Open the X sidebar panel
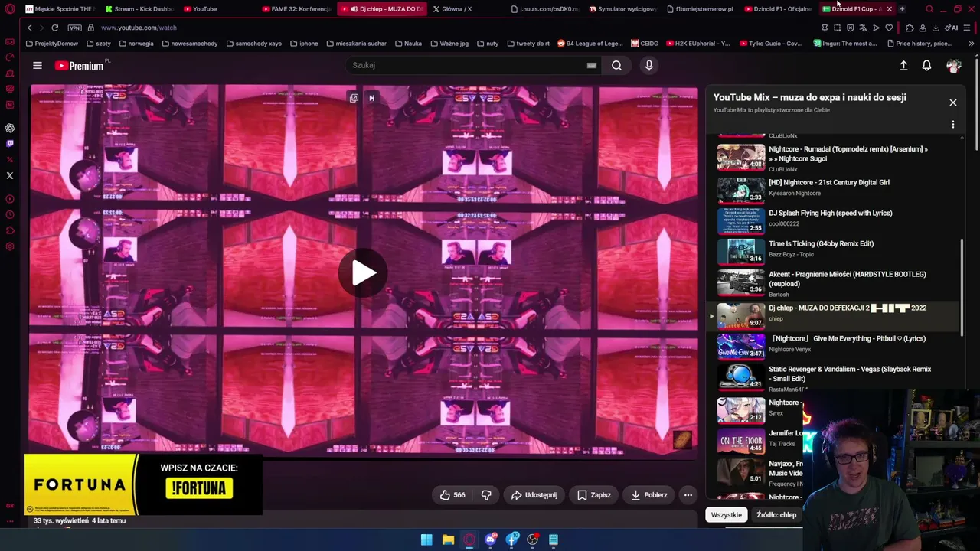The image size is (980, 551). (x=10, y=176)
